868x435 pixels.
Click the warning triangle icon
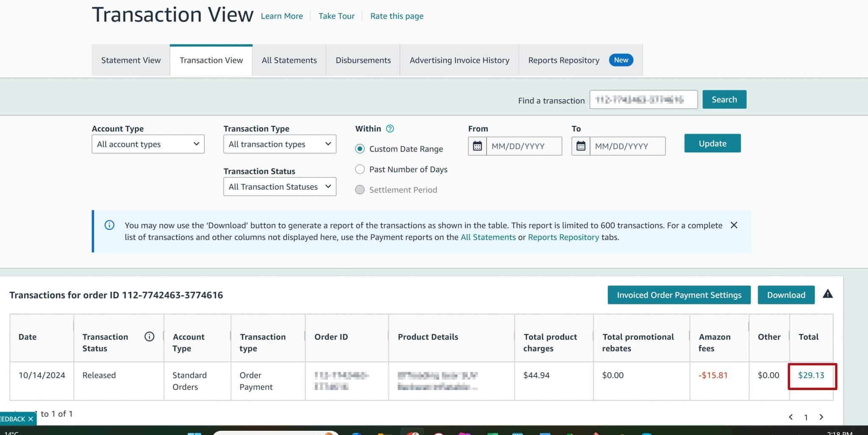[828, 294]
